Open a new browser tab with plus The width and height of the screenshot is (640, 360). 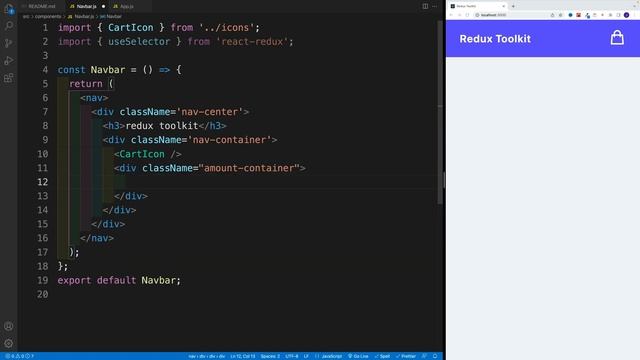point(513,6)
